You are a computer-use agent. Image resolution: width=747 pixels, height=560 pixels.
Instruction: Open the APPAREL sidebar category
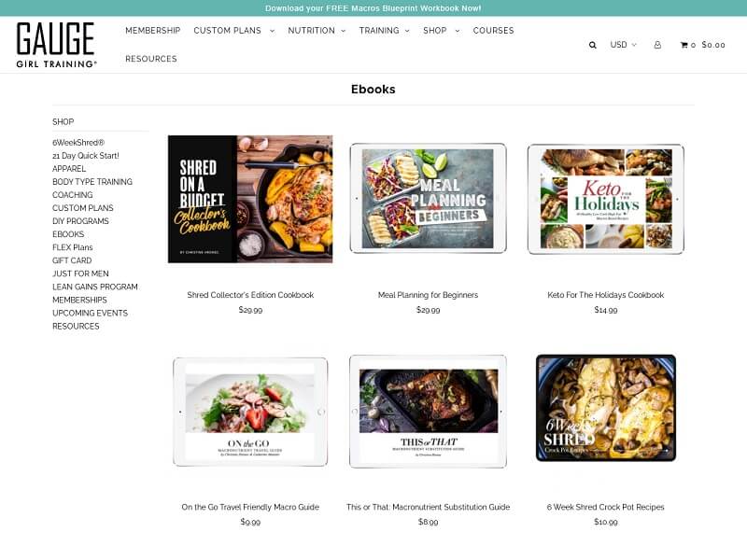(69, 169)
